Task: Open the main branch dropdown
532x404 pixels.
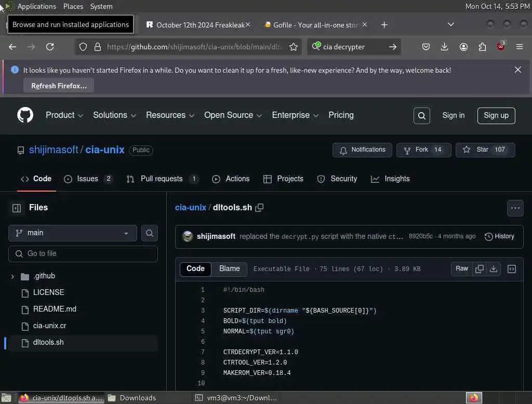Action: (73, 233)
